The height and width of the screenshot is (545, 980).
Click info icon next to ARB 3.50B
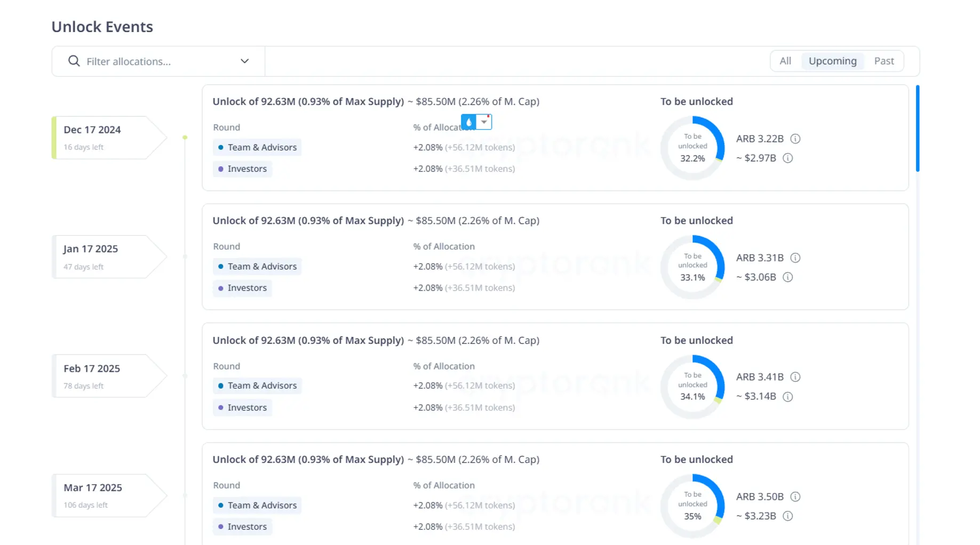pos(795,496)
